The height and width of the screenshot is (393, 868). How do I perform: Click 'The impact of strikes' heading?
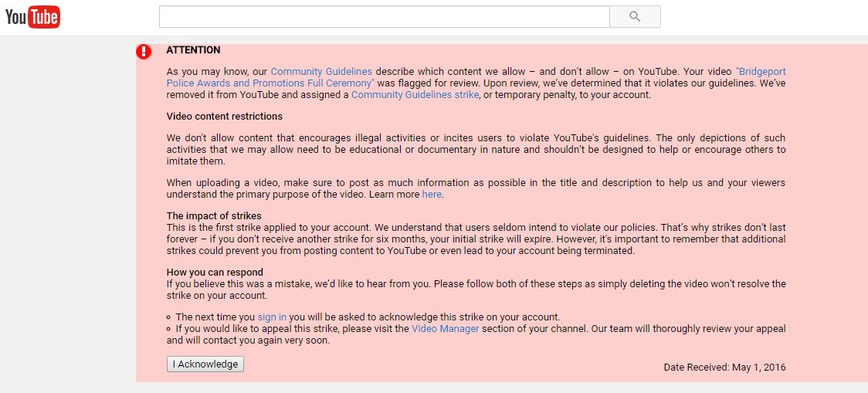(214, 216)
